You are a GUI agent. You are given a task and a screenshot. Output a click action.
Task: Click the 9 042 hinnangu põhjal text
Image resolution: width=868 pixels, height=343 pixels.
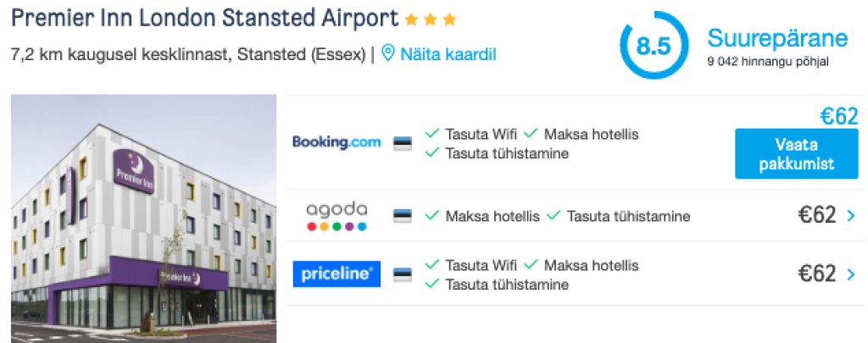click(768, 62)
